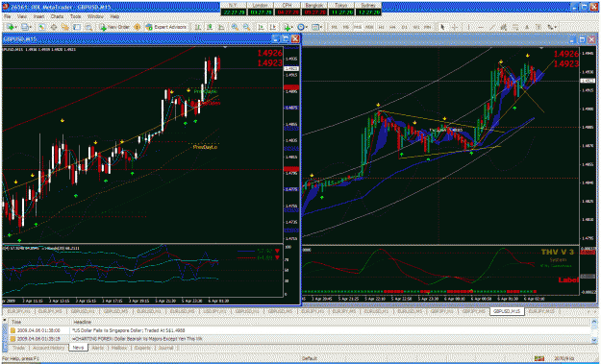Screen dimensions: 601x364
Task: Switch to the Mailbox terminal tab
Action: pos(119,348)
